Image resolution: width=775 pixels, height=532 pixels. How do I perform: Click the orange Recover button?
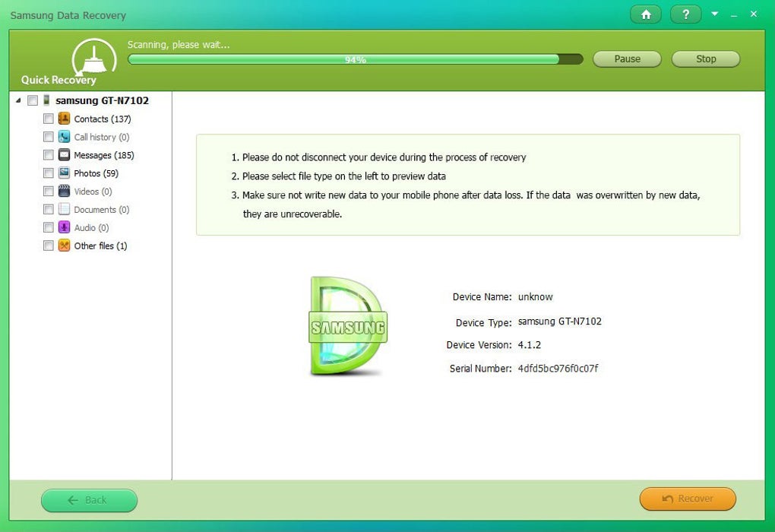[x=688, y=499]
